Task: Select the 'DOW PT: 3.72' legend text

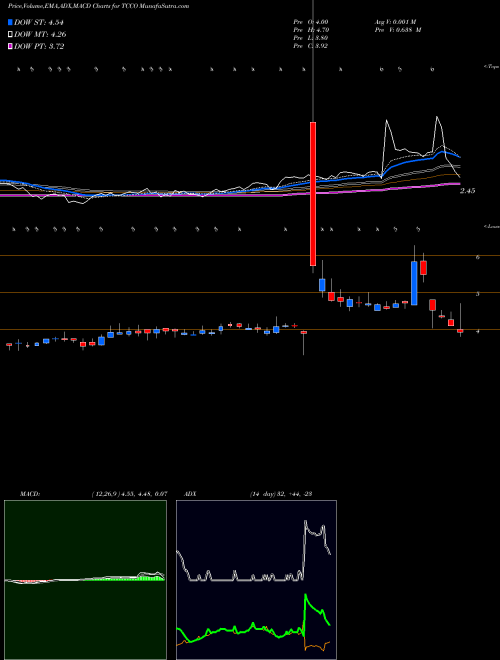Action: [39, 46]
